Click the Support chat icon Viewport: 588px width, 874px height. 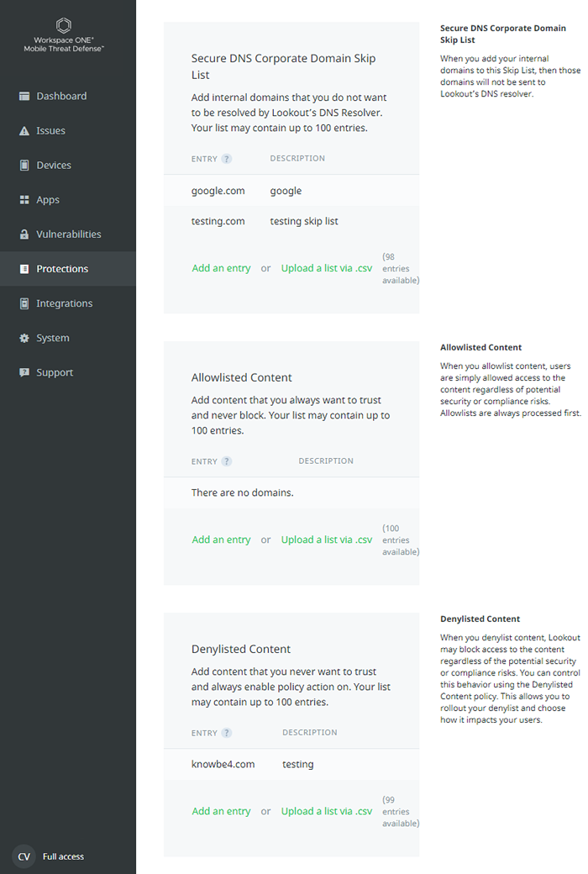(x=24, y=372)
